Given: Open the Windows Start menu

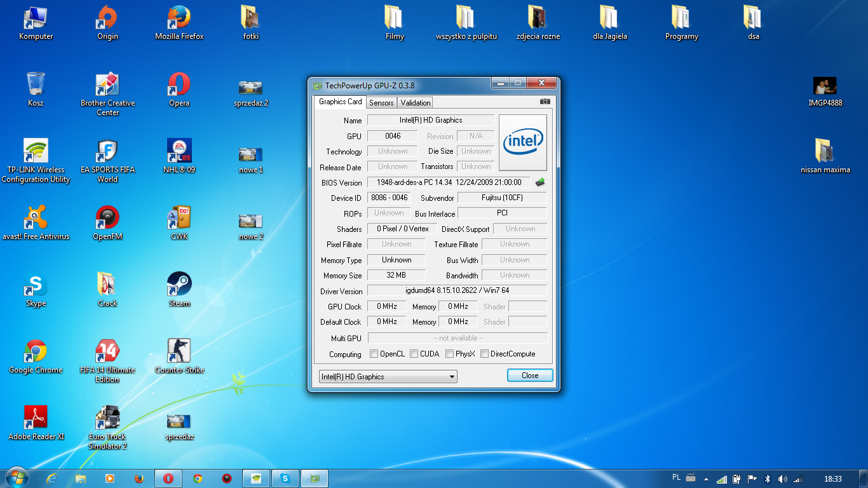Looking at the screenshot, I should (x=16, y=478).
